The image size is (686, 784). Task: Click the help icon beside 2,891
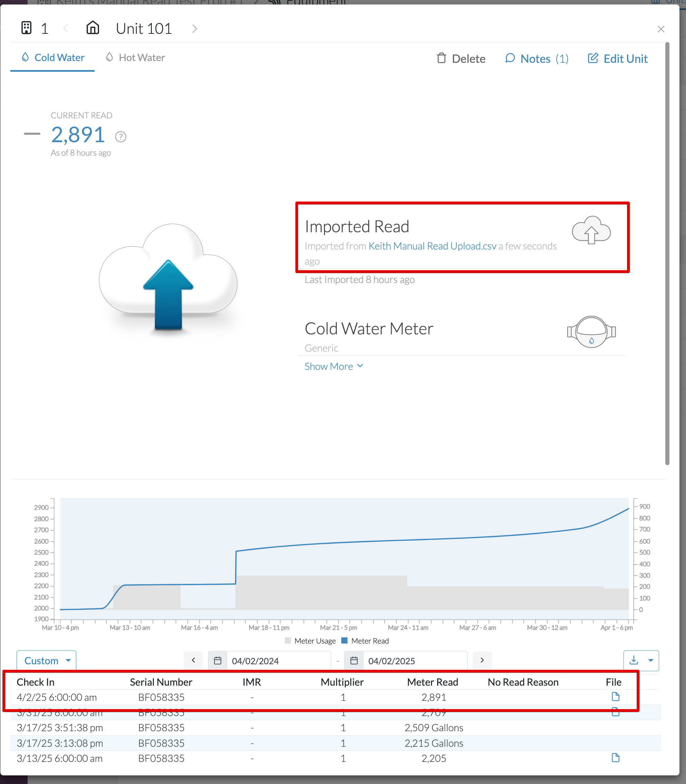coord(120,137)
